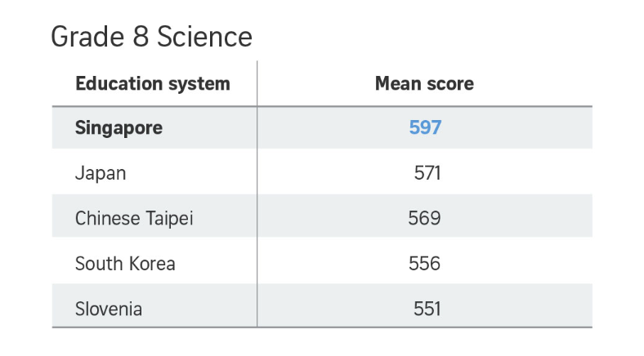This screenshot has height=356, width=644.
Task: Click the word "South" in the table
Action: click(x=98, y=264)
